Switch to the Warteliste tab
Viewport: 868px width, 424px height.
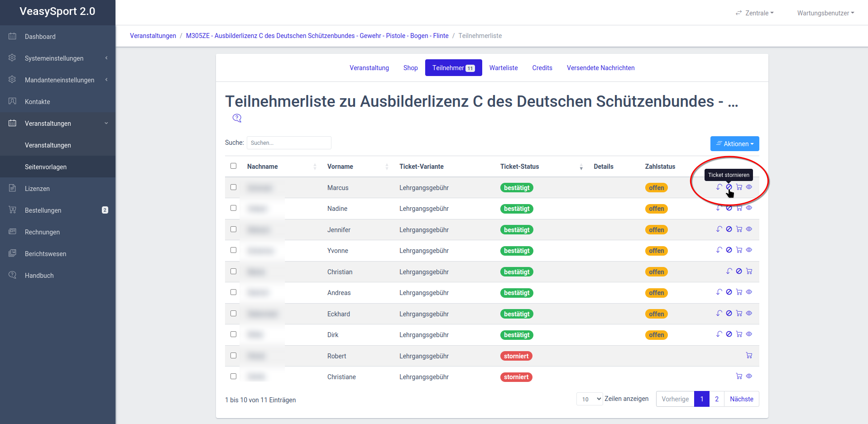coord(503,68)
